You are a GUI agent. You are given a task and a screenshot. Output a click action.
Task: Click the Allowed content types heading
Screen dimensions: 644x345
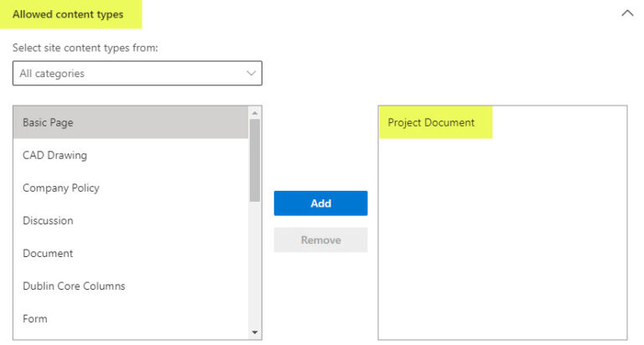[x=68, y=14]
